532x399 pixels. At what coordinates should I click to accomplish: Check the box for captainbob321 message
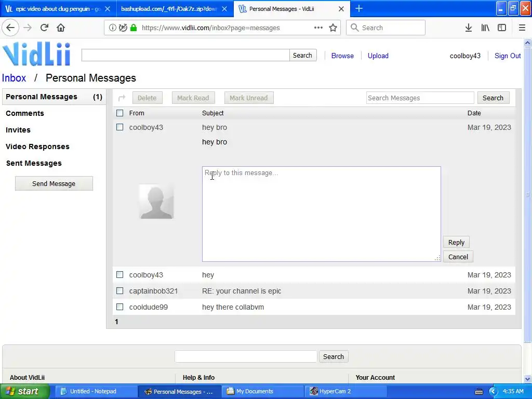[x=120, y=291]
